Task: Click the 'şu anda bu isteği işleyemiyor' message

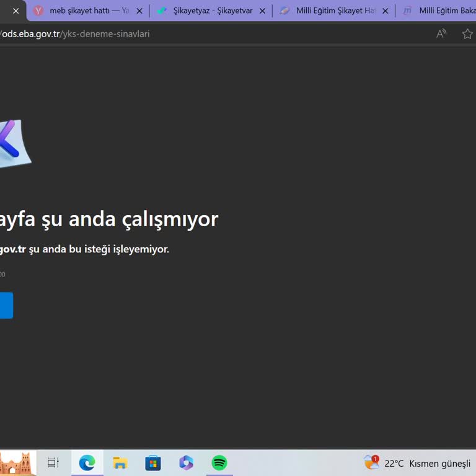Action: (99, 249)
